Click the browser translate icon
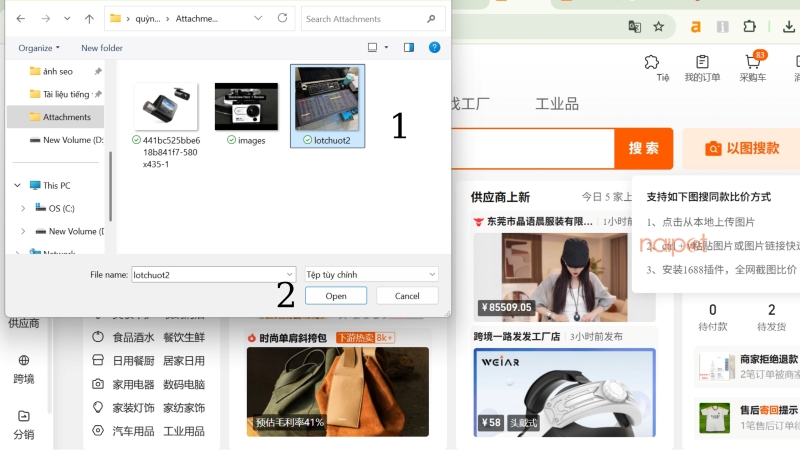This screenshot has width=800, height=450. coord(634,27)
